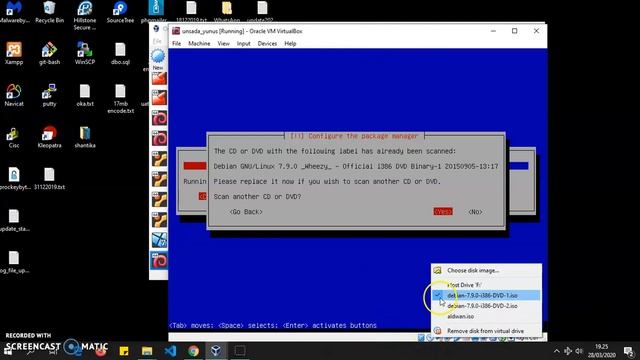The image size is (640, 360).
Task: Select the putty desktop shortcut
Action: 49,95
